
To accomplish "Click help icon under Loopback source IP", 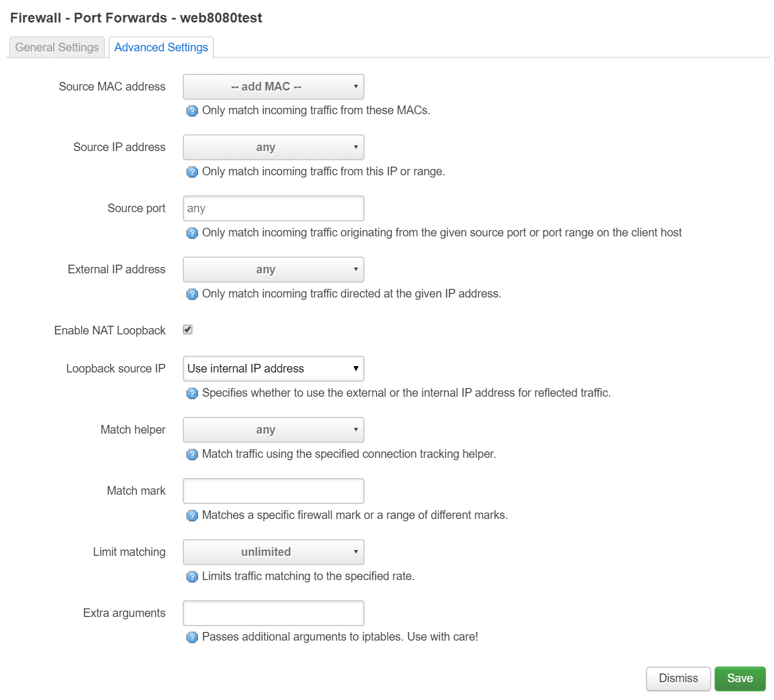I will (192, 393).
